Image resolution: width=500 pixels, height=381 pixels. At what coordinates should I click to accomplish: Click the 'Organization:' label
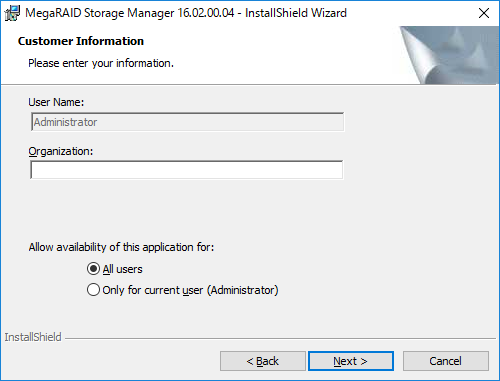[61, 151]
